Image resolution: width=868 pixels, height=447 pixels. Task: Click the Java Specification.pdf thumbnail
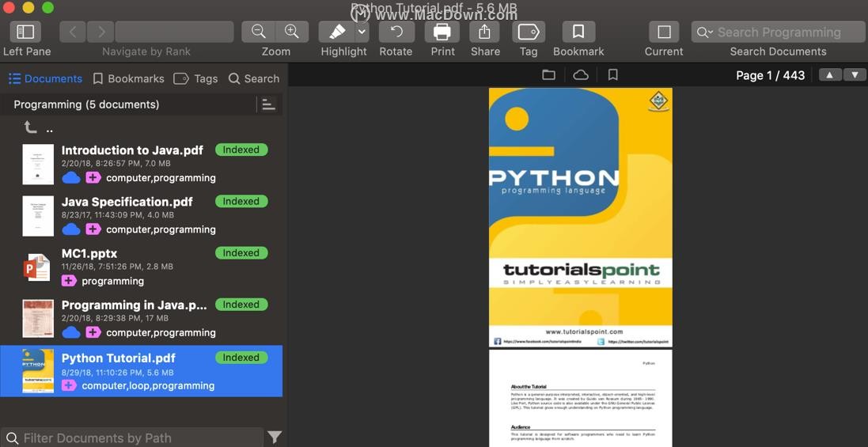click(x=38, y=216)
